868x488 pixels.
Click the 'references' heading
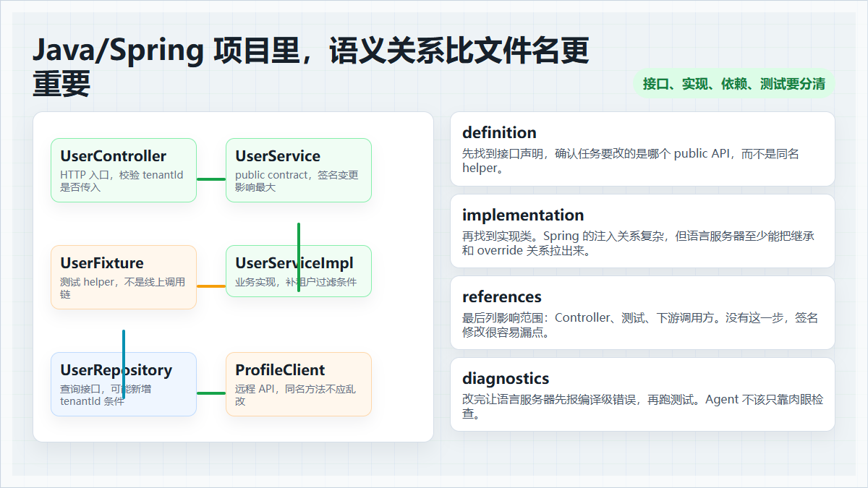point(502,296)
